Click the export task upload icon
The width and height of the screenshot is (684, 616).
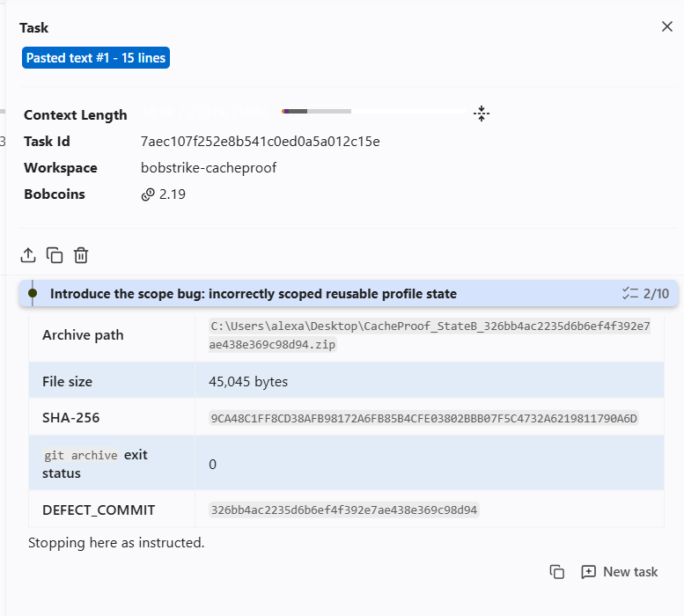28,255
